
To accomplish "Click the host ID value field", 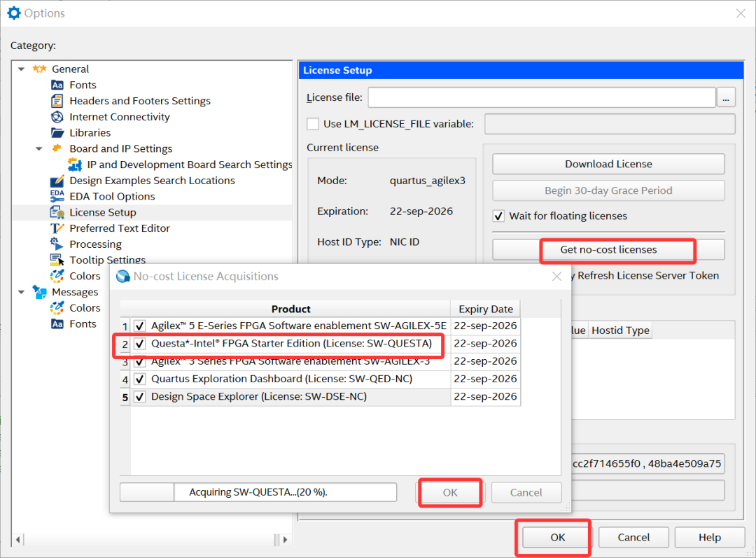I will (648, 463).
